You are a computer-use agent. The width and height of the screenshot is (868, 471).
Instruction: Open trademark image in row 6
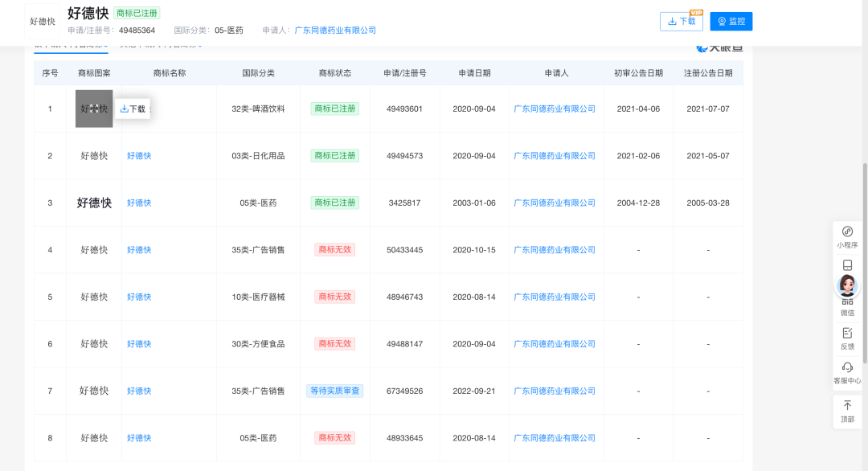pos(94,344)
